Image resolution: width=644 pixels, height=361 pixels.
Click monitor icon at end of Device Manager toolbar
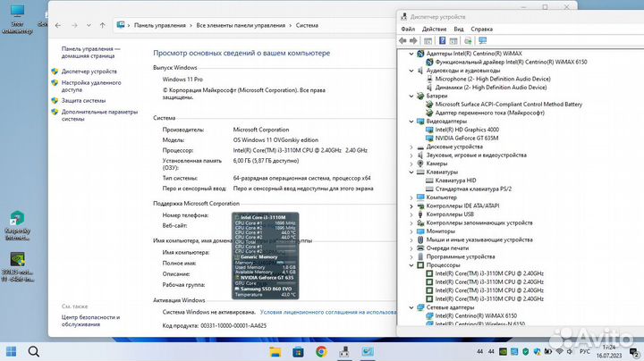coord(483,40)
